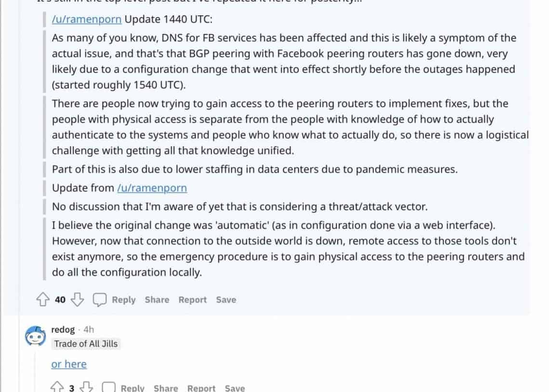This screenshot has width=549, height=392.
Task: Share redog's comment
Action: coord(166,388)
